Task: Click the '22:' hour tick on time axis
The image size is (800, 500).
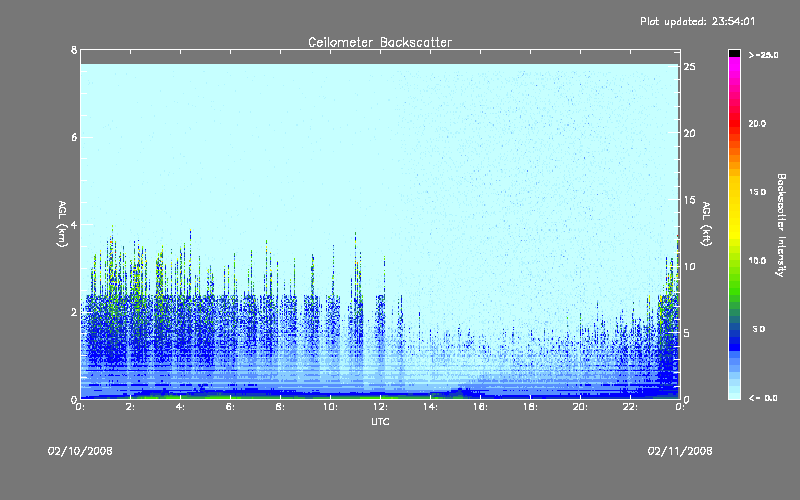Action: [630, 407]
